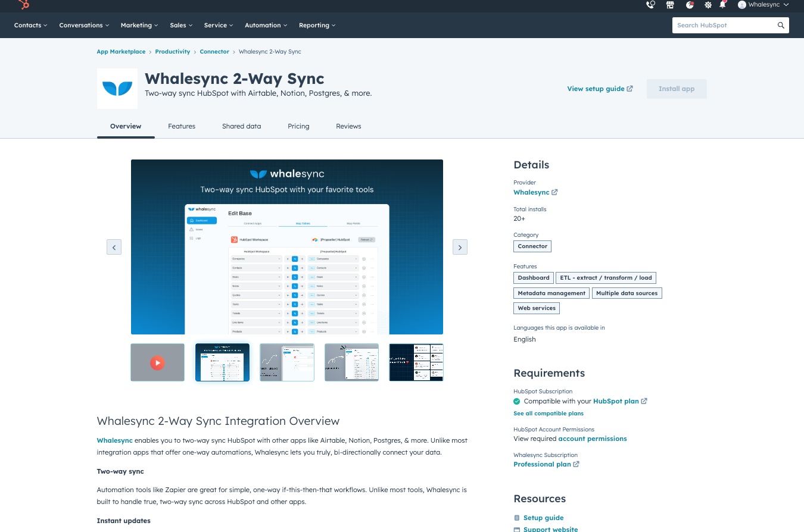This screenshot has height=532, width=804.
Task: Select the Dashboard feature tag
Action: click(534, 278)
